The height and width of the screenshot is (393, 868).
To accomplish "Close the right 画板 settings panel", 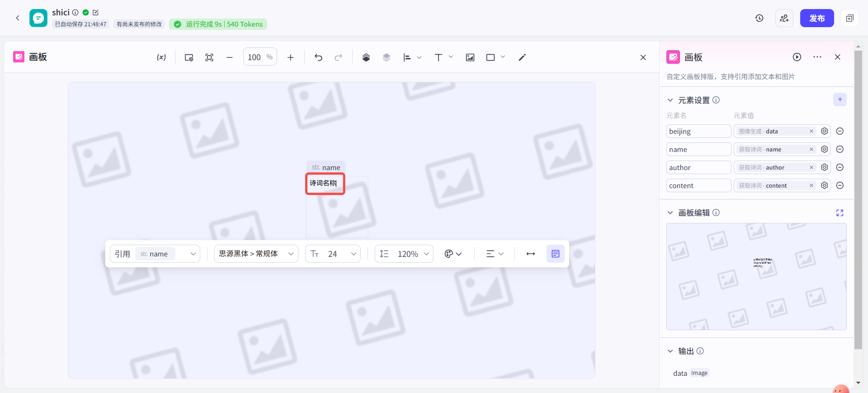I will 838,57.
